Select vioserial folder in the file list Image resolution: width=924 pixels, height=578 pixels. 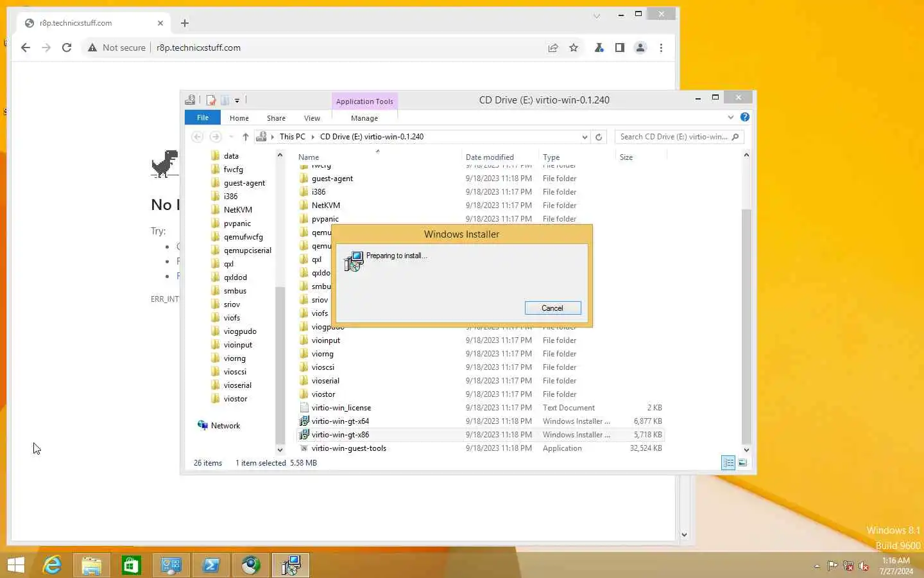(x=325, y=381)
